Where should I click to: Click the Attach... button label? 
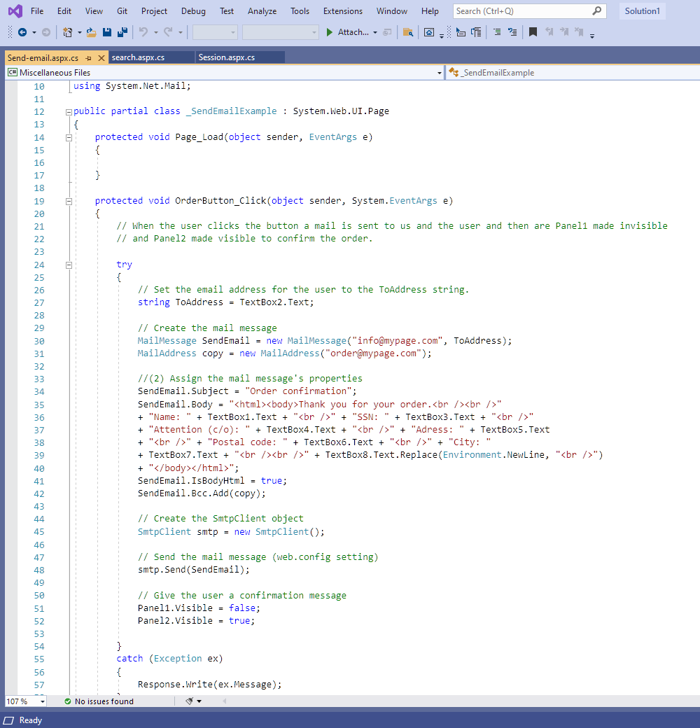353,32
